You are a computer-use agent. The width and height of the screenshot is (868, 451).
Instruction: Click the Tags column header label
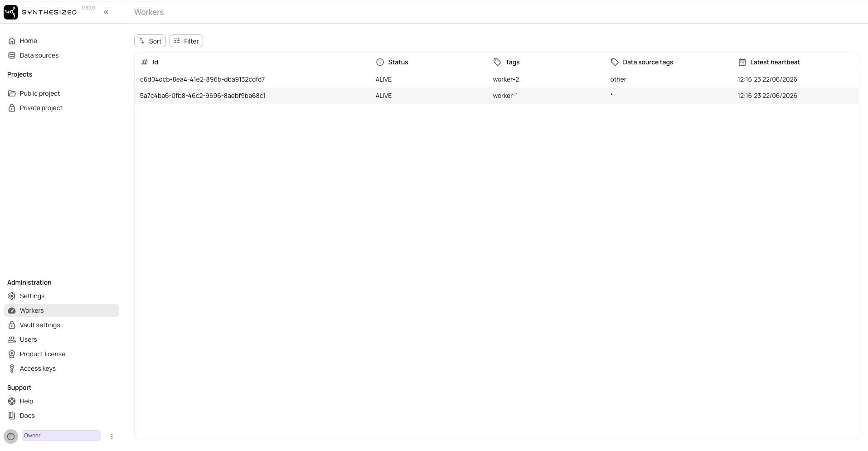tap(512, 62)
